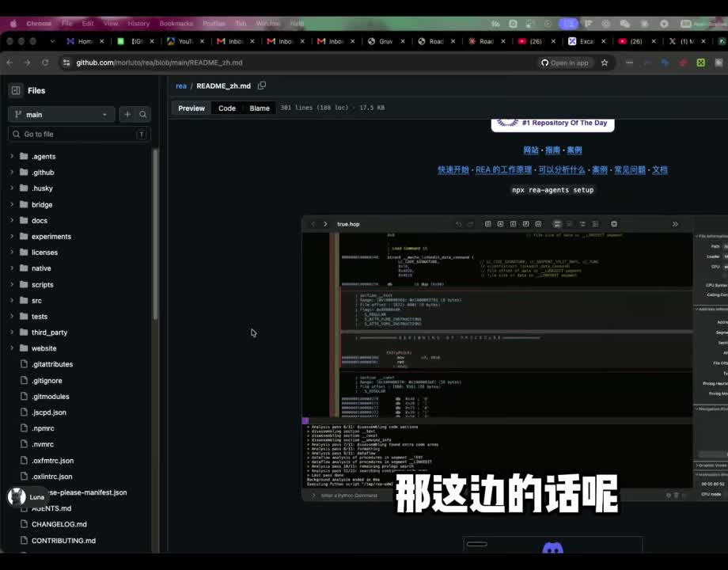Screen dimensions: 728x570
Task: Open the File menu
Action: [x=66, y=23]
